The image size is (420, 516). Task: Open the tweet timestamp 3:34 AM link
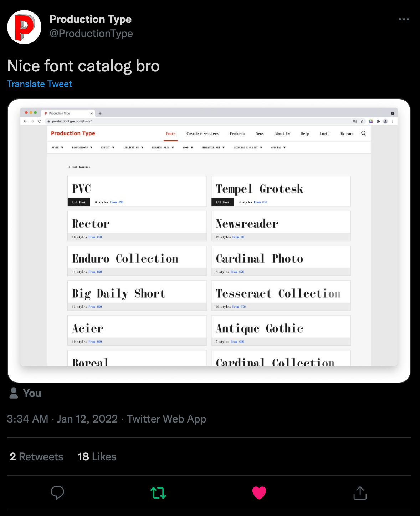tap(62, 419)
